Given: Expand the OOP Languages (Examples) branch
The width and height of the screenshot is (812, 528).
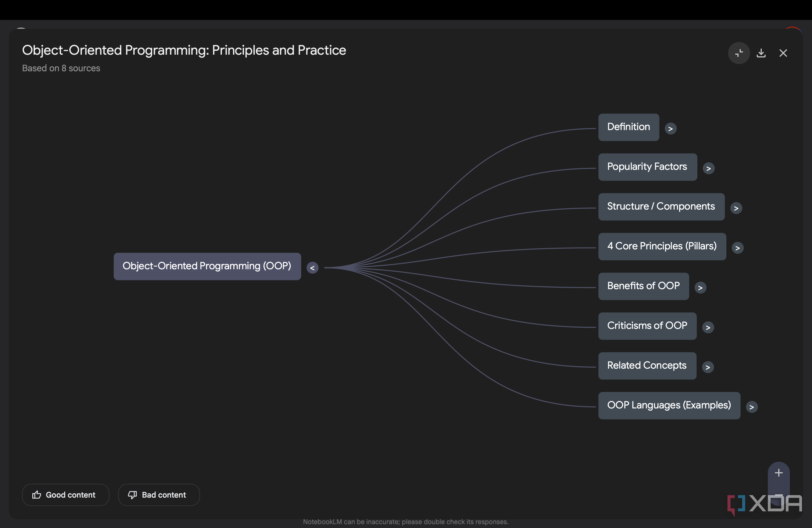Looking at the screenshot, I should pyautogui.click(x=752, y=407).
